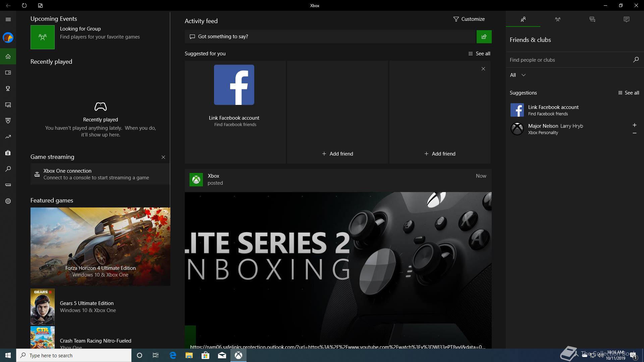Dismiss the suggested friend card
644x362 pixels.
point(483,69)
